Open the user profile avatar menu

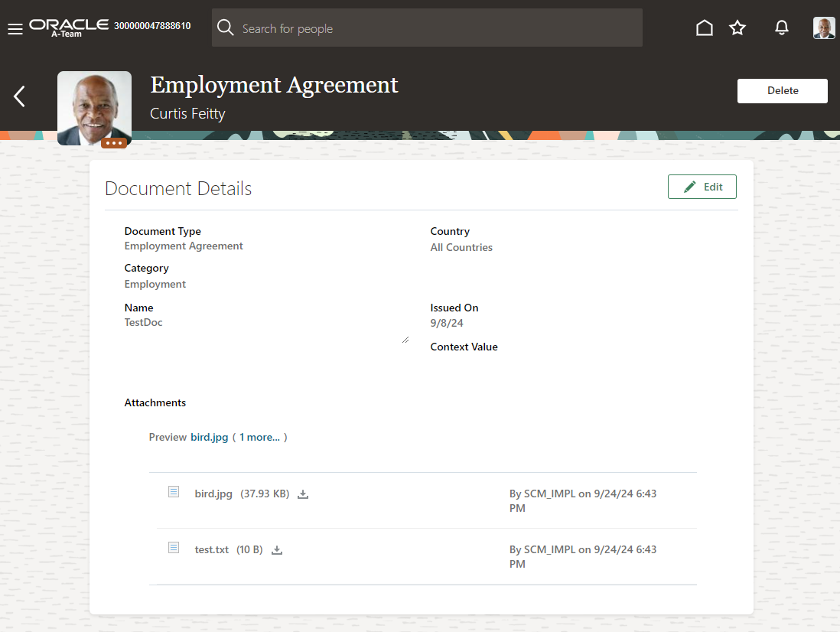(823, 28)
